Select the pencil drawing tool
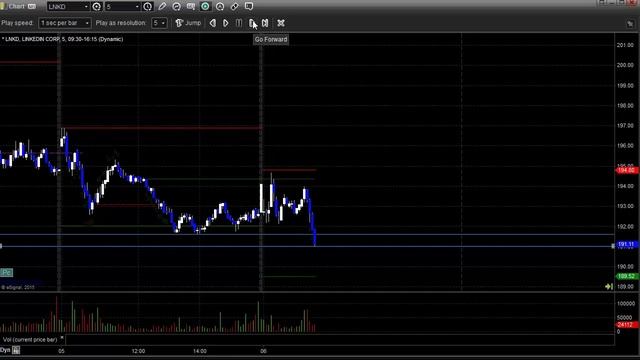640x360 pixels. (x=162, y=7)
